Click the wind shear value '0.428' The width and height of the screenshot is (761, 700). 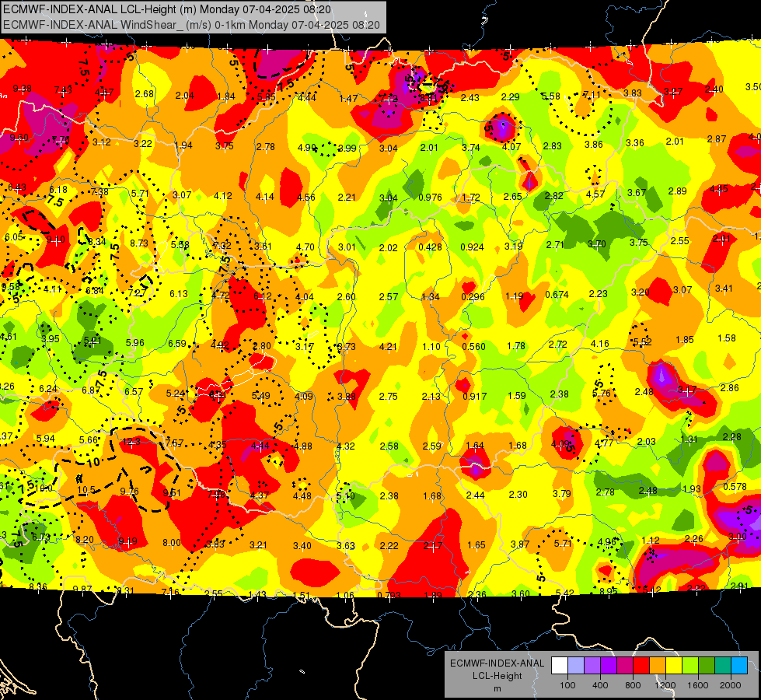pos(430,247)
